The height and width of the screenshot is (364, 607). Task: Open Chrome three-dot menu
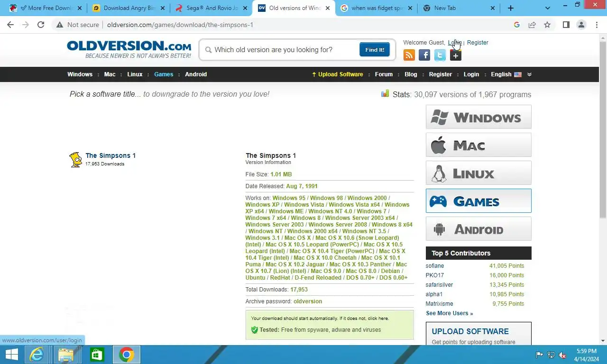[597, 25]
